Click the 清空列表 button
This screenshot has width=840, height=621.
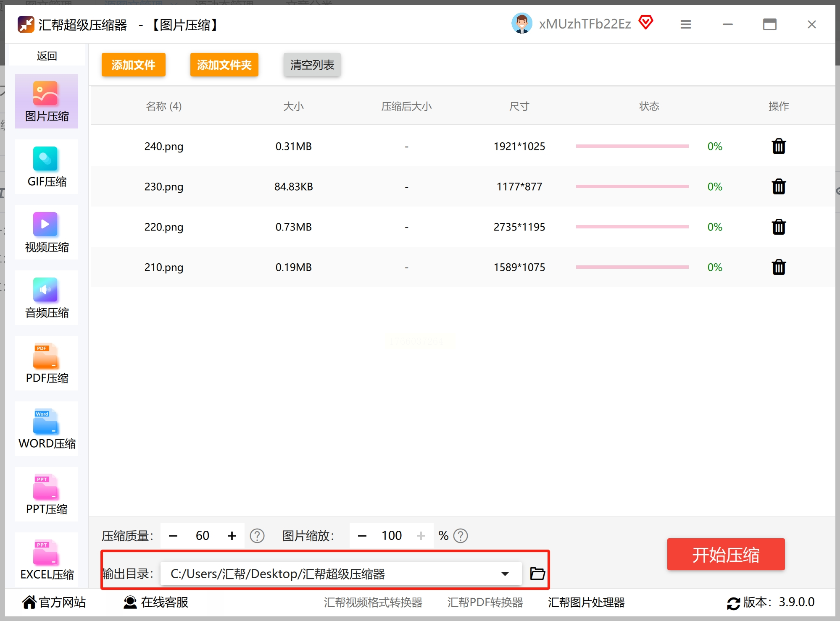(312, 65)
